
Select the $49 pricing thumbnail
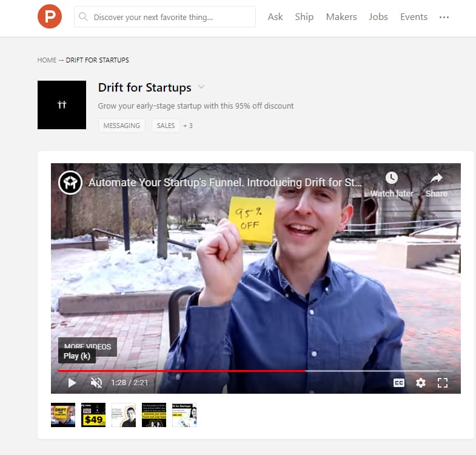pos(93,415)
